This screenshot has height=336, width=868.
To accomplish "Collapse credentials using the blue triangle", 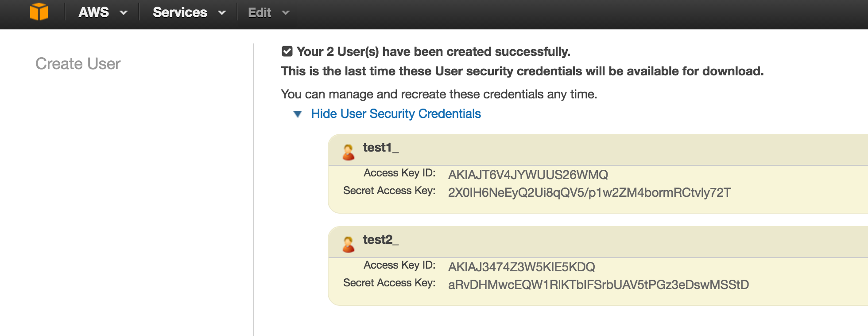I will point(298,114).
